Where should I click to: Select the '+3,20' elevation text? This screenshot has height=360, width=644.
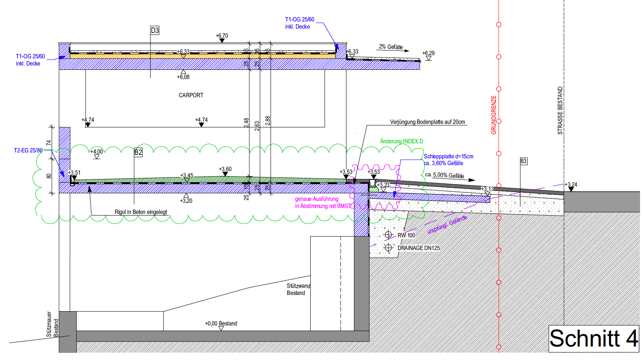click(x=186, y=201)
